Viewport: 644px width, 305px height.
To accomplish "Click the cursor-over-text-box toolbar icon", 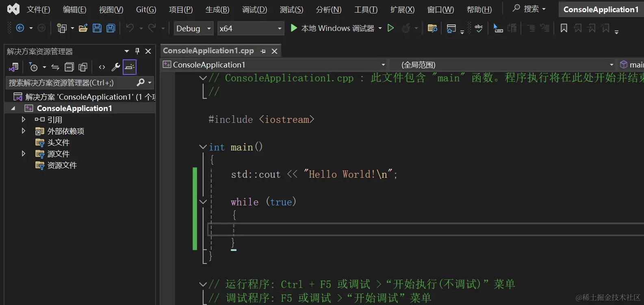I will coord(498,28).
